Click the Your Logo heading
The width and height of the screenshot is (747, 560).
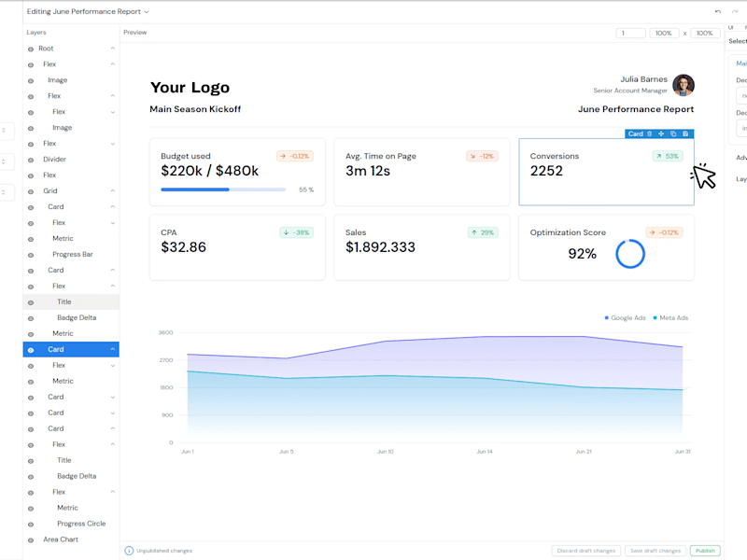pos(190,88)
